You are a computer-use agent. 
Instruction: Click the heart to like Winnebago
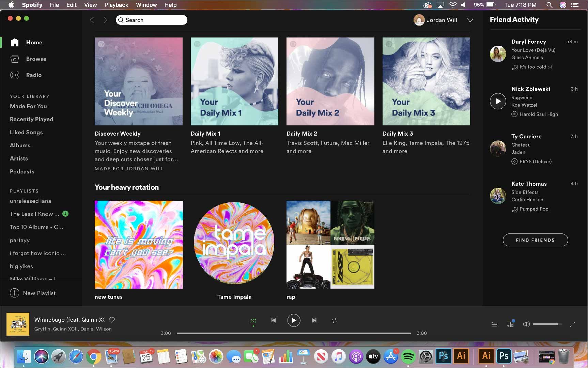point(112,320)
